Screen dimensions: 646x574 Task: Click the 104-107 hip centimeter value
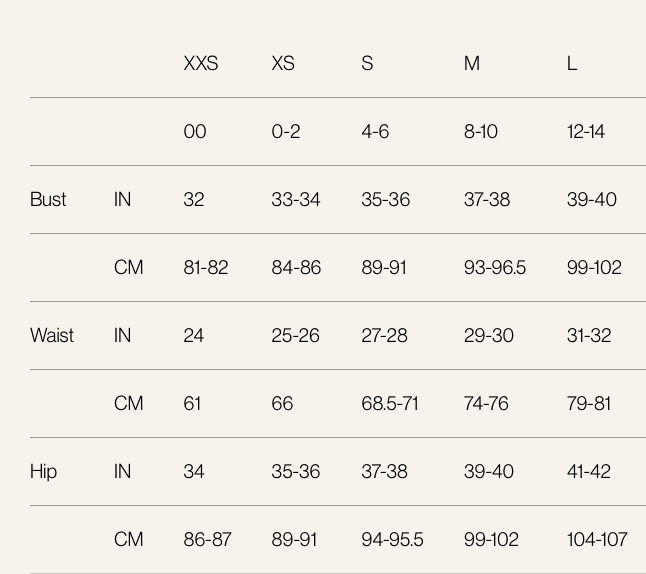597,539
